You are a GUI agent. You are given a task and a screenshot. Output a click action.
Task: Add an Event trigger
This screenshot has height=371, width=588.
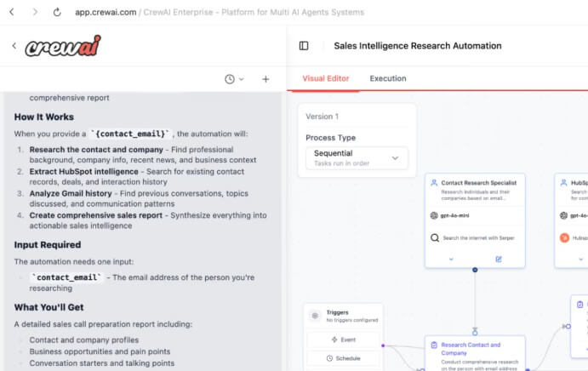344,340
